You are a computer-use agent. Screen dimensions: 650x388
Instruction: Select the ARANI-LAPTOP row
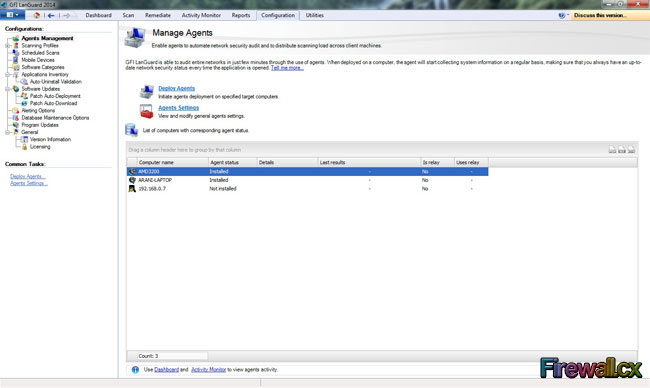pos(307,180)
